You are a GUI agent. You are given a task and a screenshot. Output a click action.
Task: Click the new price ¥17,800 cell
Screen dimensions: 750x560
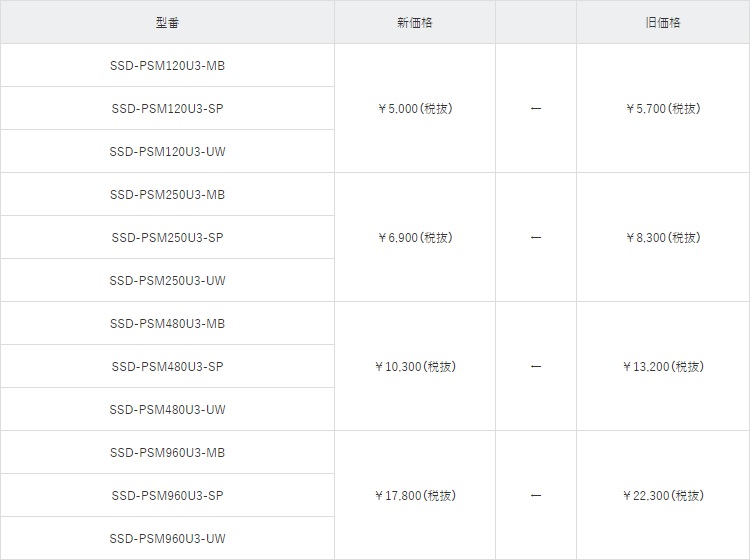tap(414, 495)
